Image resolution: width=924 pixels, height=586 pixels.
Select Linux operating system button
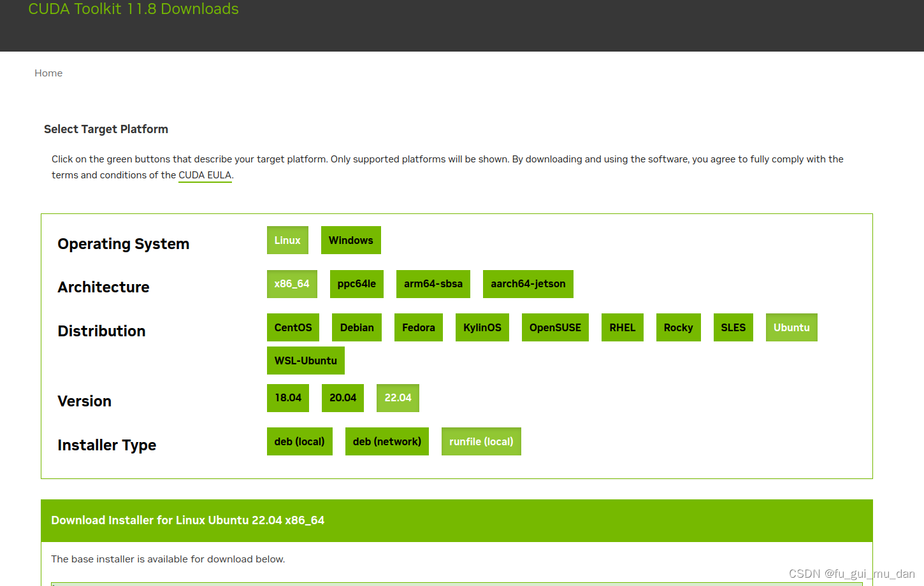(x=287, y=240)
